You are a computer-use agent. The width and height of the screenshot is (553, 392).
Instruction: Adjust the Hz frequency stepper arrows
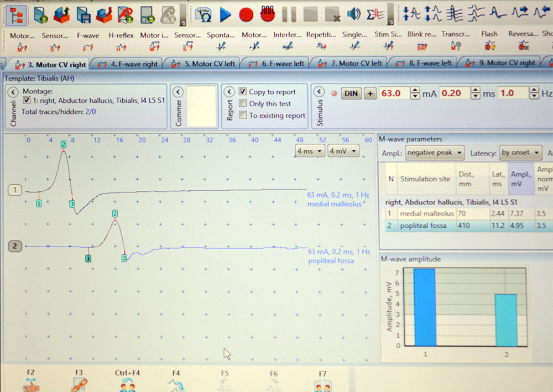534,93
